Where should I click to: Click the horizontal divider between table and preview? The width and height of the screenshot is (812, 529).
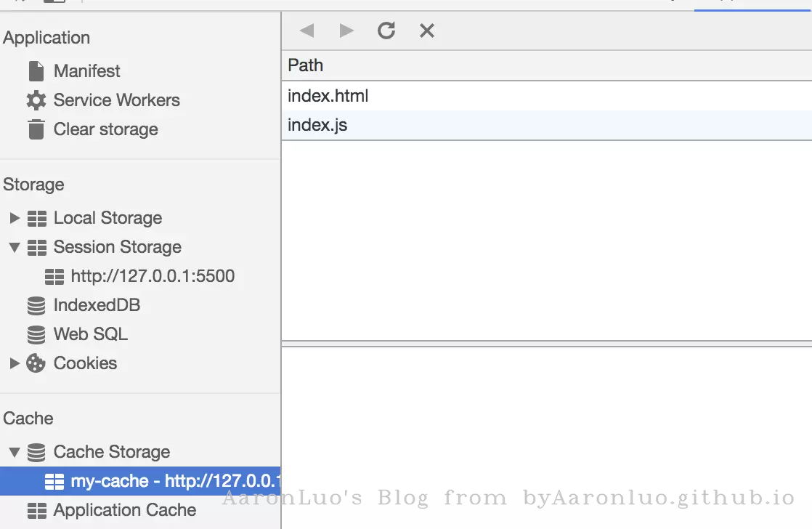coord(546,344)
